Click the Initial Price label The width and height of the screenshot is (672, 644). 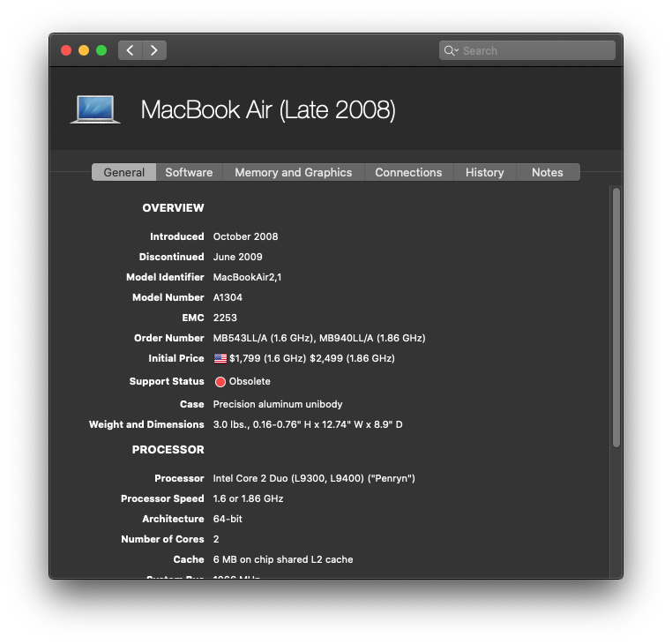[x=176, y=358]
